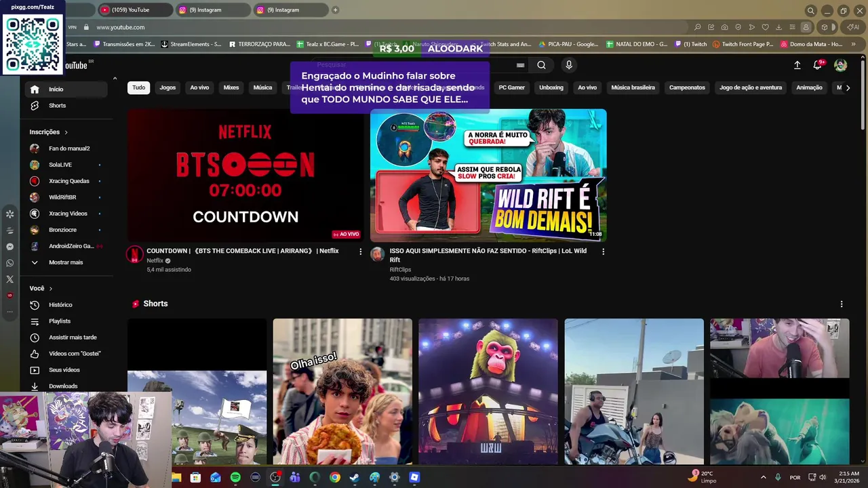Expand the Inscrições section chevron
This screenshot has width=868, height=488.
[x=66, y=132]
